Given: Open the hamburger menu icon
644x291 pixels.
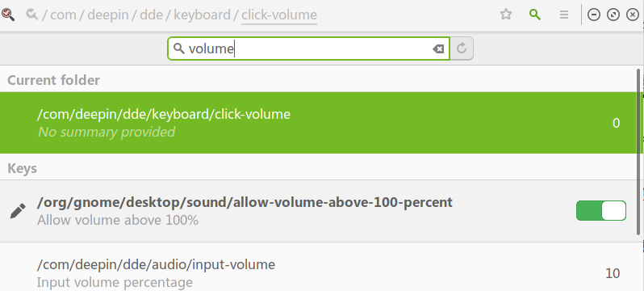Looking at the screenshot, I should 564,15.
